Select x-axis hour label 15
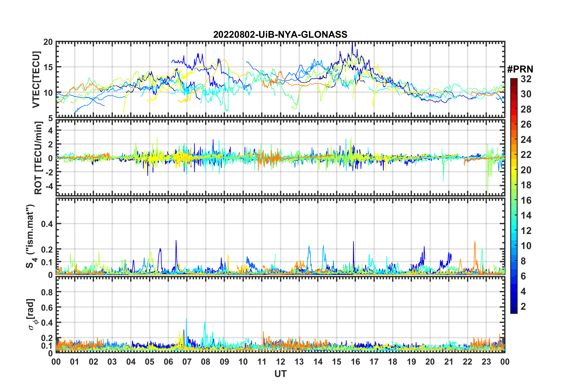The image size is (561, 392). pyautogui.click(x=337, y=362)
